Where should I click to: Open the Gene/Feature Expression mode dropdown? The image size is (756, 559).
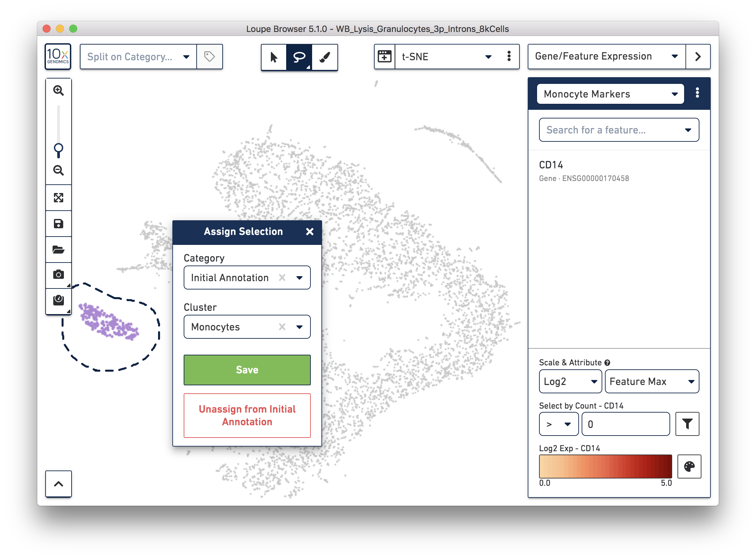pyautogui.click(x=607, y=57)
